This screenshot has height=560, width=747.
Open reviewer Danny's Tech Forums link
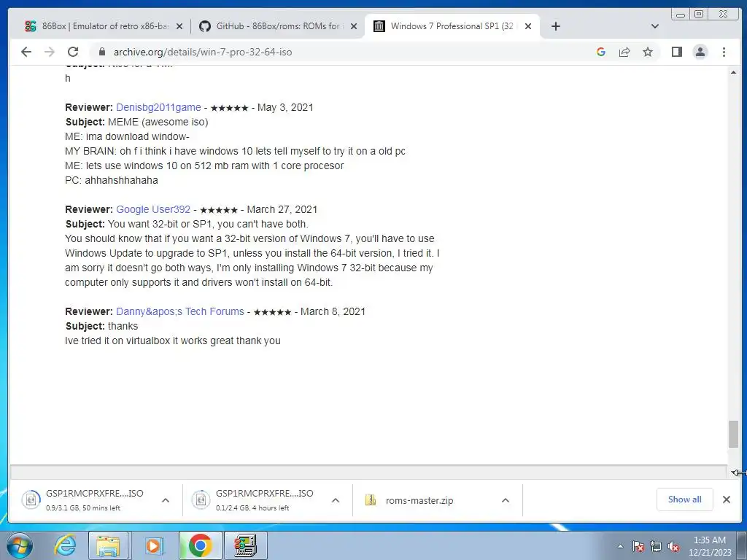coord(180,311)
